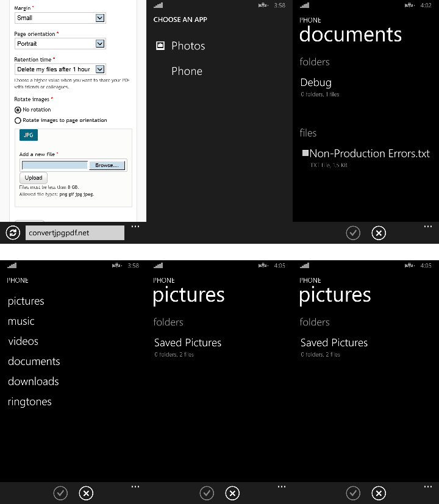The height and width of the screenshot is (504, 439).
Task: Expand the Retention time dropdown
Action: [x=60, y=69]
